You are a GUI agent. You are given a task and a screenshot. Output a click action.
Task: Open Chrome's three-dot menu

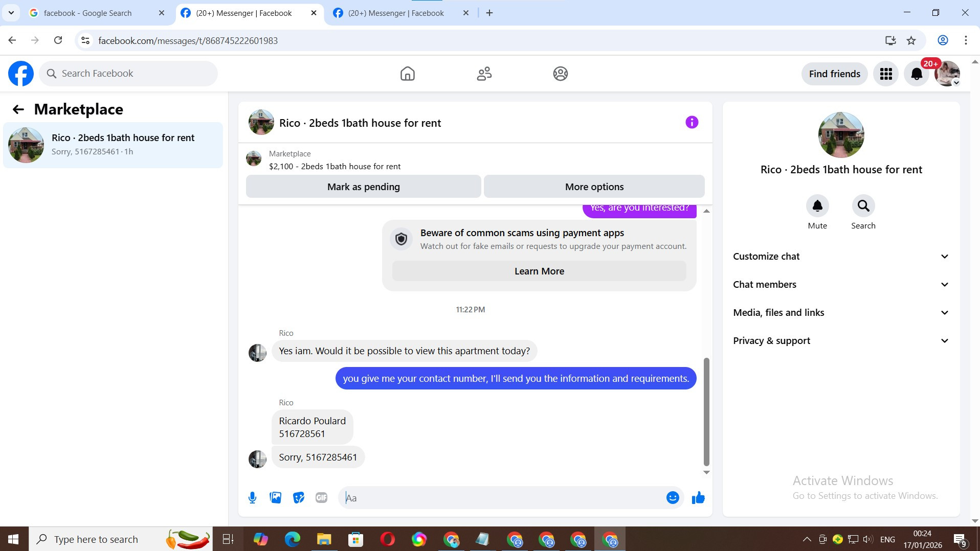pyautogui.click(x=966, y=40)
